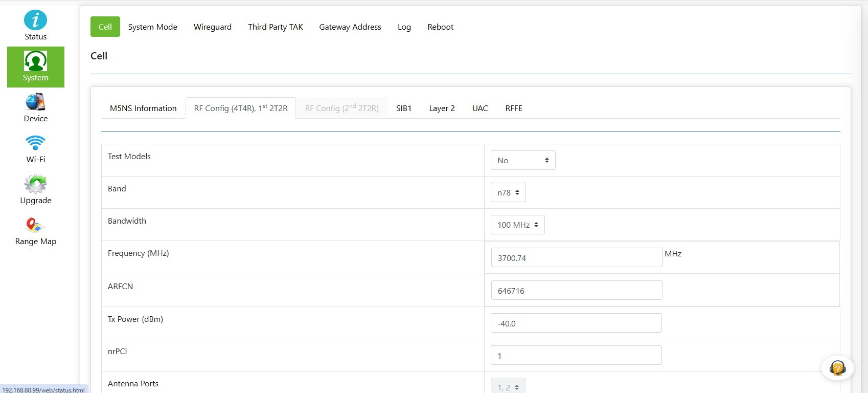Go to Gateway Address tab
This screenshot has width=868, height=393.
tap(350, 27)
